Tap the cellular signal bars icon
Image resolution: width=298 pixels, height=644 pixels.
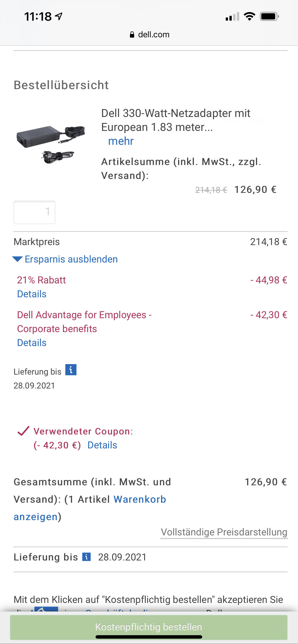[232, 17]
